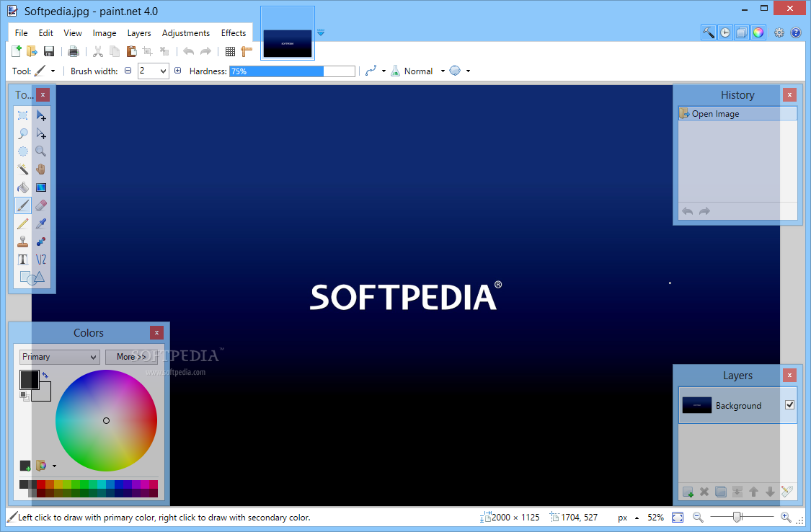Toggle History window visibility button
The height and width of the screenshot is (532, 811).
(725, 32)
